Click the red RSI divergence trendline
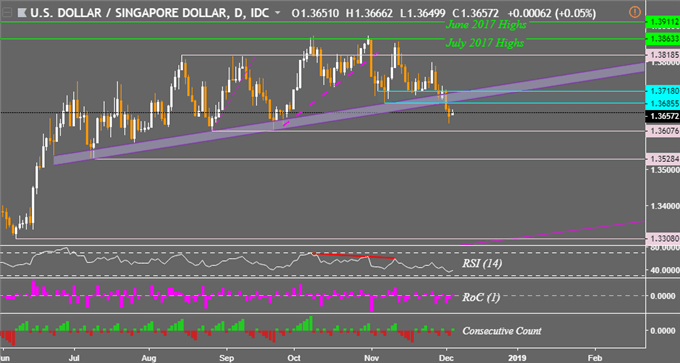Viewport: 680px width, 363px height. pos(353,256)
